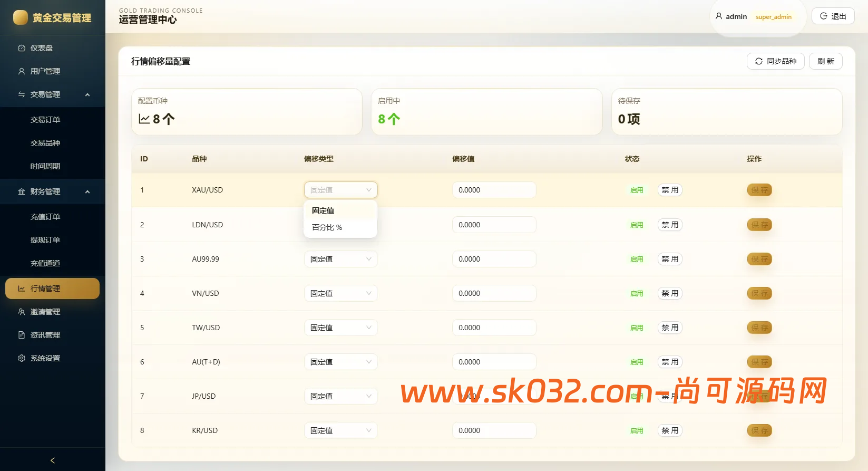Click 禁用 button for XAU/USD
This screenshot has height=471, width=868.
(x=670, y=190)
